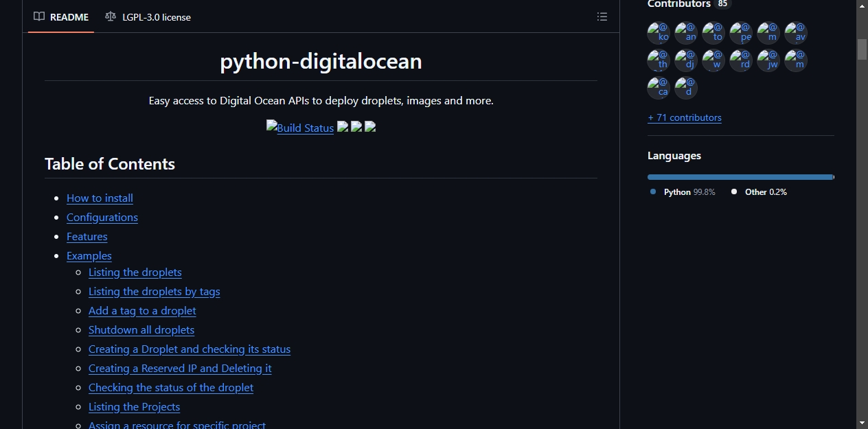Open Listing the Projects link

click(135, 406)
